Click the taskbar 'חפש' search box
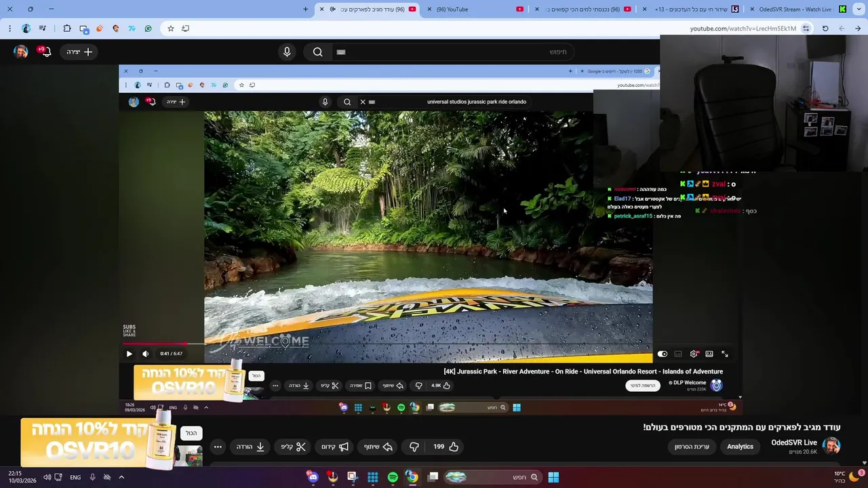868x488 pixels. 492,477
